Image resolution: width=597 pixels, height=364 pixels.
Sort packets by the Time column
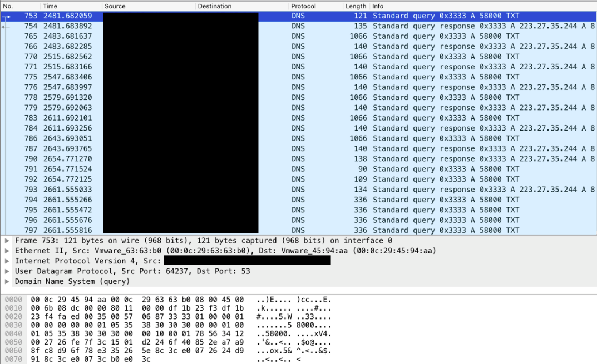(x=50, y=6)
